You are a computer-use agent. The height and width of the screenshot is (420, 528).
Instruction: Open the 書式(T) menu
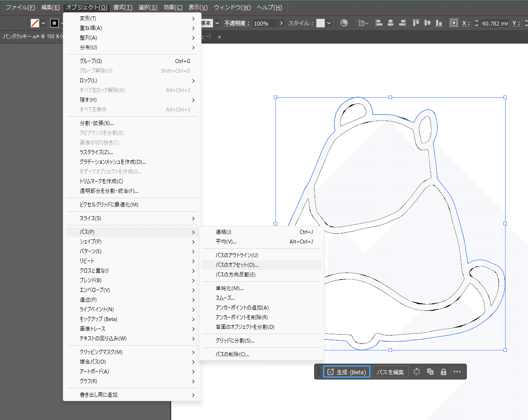(x=123, y=7)
